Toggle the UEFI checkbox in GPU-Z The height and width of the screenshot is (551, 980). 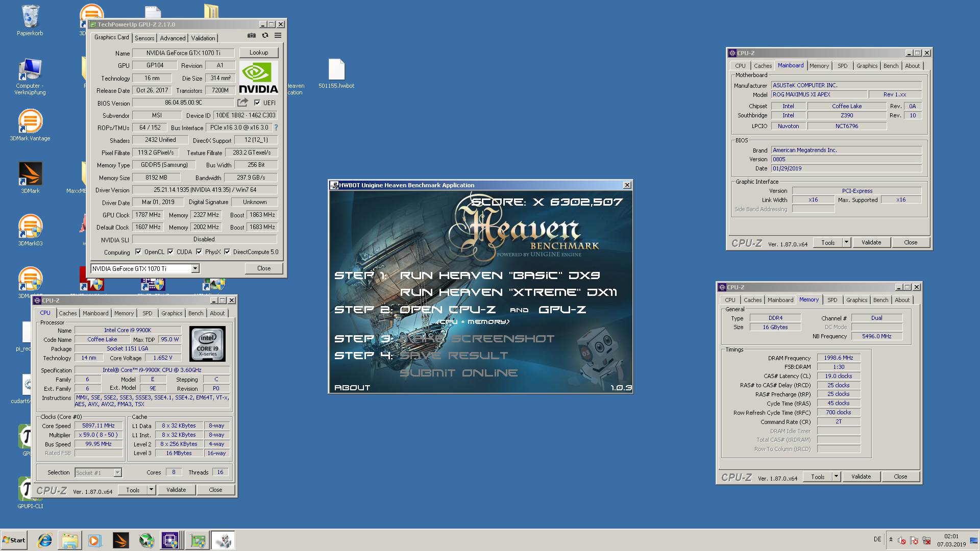point(257,103)
